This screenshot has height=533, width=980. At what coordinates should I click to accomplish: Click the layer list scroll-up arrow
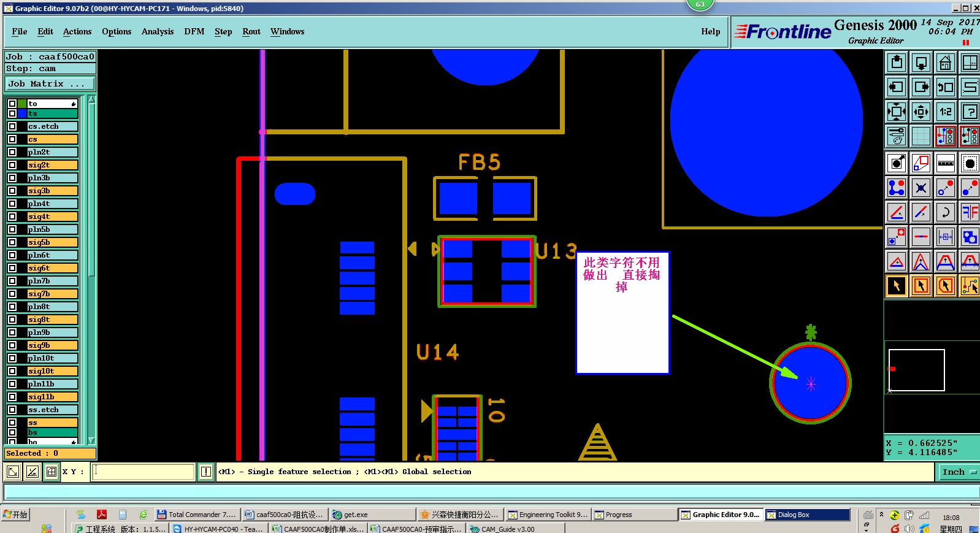92,99
